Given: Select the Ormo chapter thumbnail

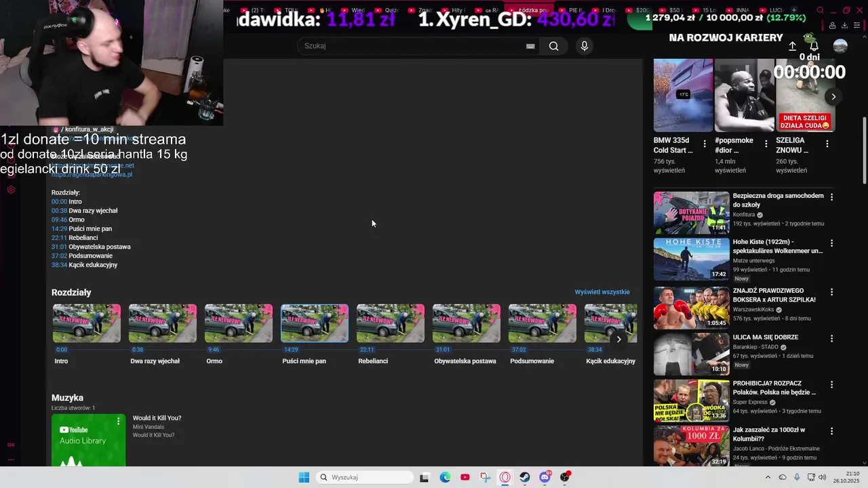Looking at the screenshot, I should pos(239,323).
